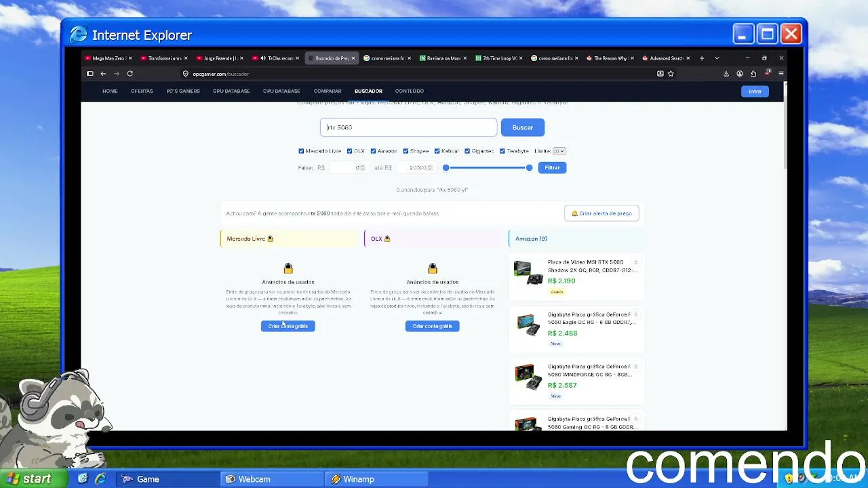This screenshot has width=868, height=488.
Task: Click Criar conta grátis under Mercado Livre
Action: (288, 326)
